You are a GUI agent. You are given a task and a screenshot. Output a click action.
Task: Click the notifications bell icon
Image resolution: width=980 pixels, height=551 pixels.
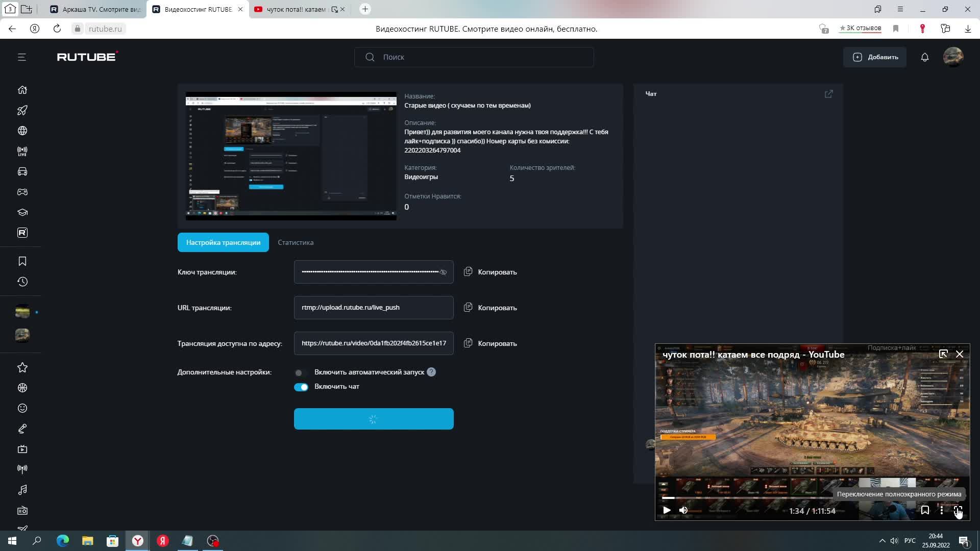(x=924, y=57)
